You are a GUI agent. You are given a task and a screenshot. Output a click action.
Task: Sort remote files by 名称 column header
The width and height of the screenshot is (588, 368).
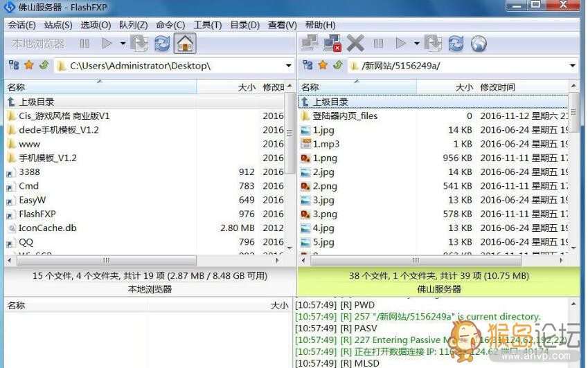point(357,87)
